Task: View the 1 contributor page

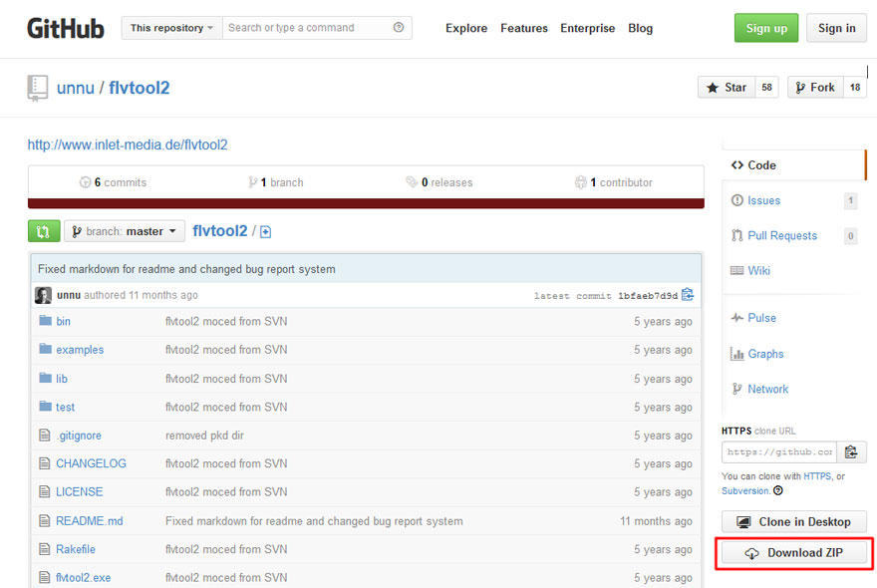Action: 614,182
